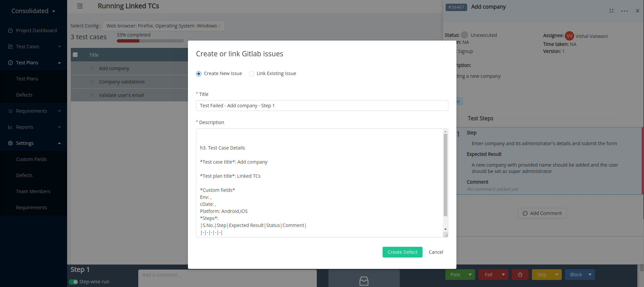Click the Validate user's email test case row
Screen dimensions: 644x287
(x=129, y=95)
